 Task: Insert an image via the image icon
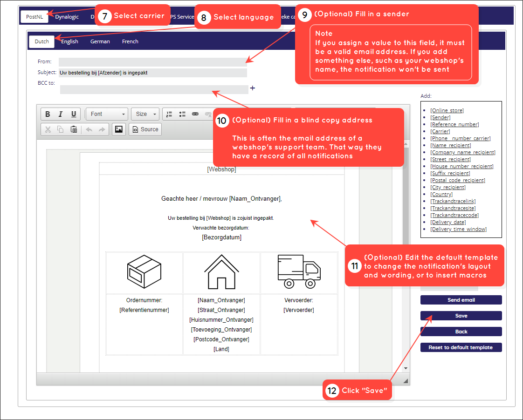pyautogui.click(x=118, y=129)
